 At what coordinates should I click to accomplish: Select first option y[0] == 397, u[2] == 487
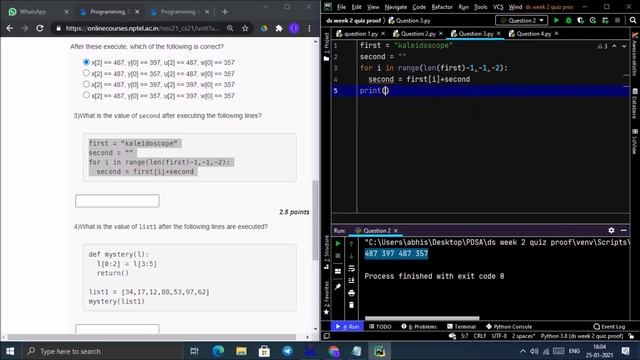click(x=86, y=62)
